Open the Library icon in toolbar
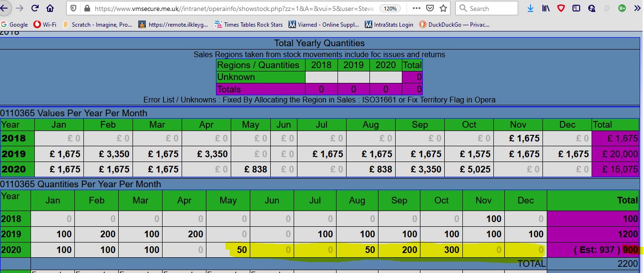Viewport: 644px width, 273px height. [x=546, y=8]
